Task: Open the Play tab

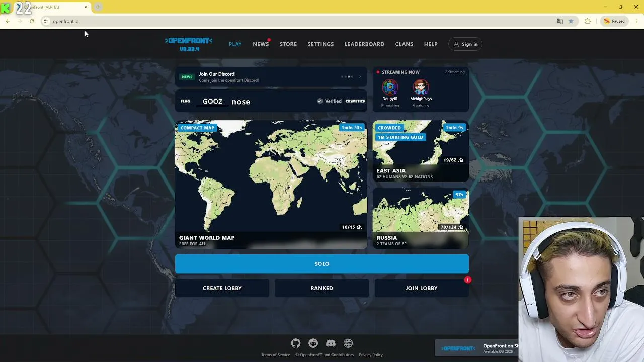Action: point(235,44)
